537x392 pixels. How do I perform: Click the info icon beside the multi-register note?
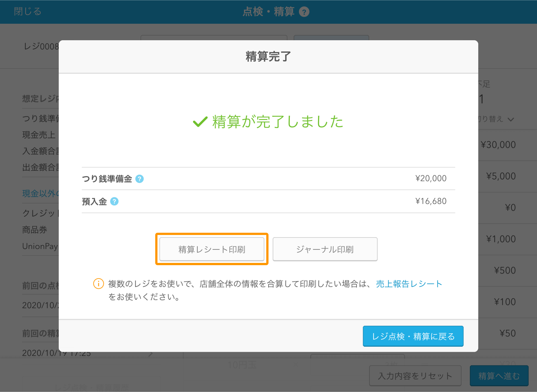pyautogui.click(x=98, y=284)
